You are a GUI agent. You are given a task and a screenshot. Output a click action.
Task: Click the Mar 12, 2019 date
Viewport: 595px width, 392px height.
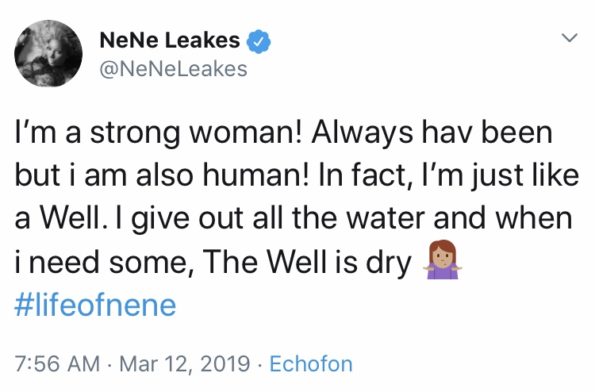pos(185,364)
